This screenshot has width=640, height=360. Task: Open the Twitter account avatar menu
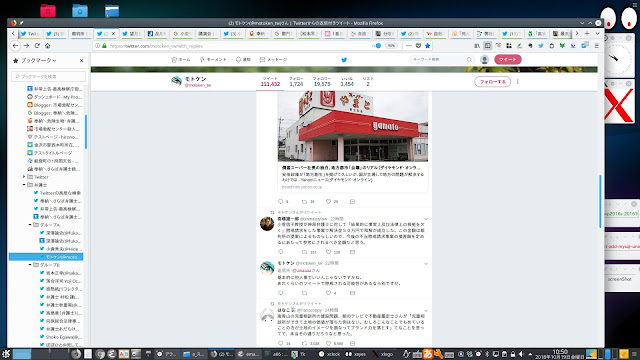[x=484, y=60]
